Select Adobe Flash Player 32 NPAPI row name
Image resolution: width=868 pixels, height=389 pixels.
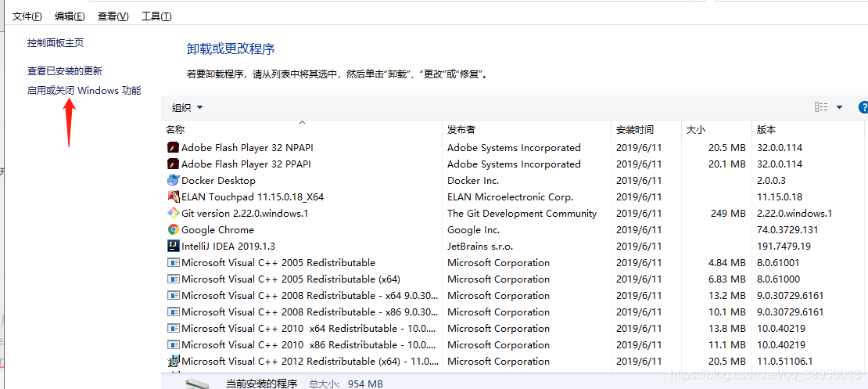(x=247, y=147)
